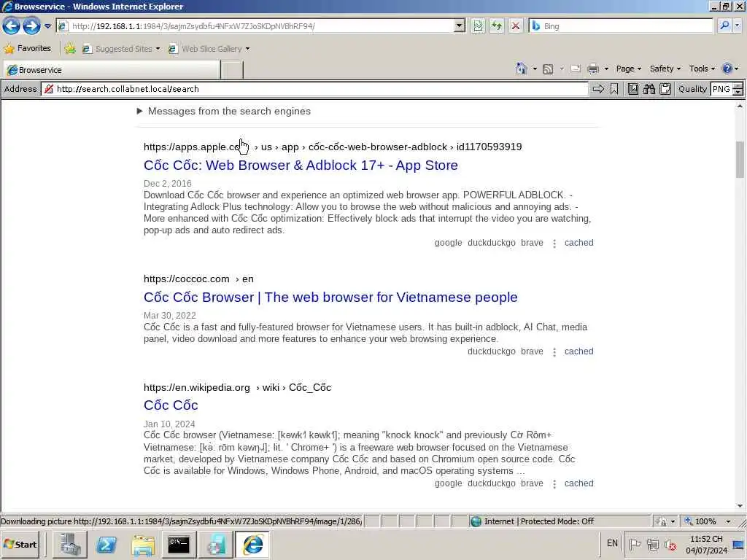Open three-dot menu of App Store result
Screen dimensions: 747x560
coord(554,244)
